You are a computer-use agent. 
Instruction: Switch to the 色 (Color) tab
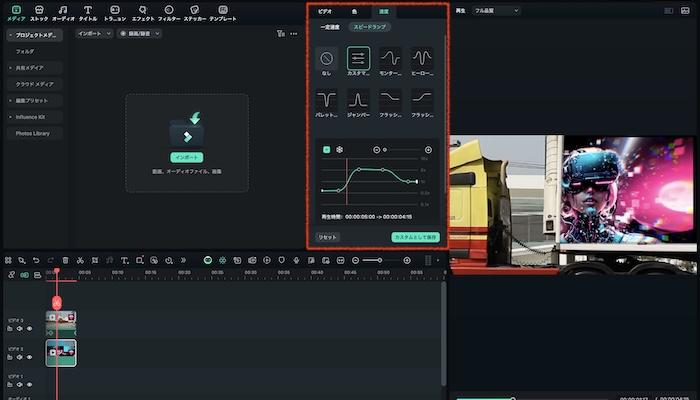[354, 11]
